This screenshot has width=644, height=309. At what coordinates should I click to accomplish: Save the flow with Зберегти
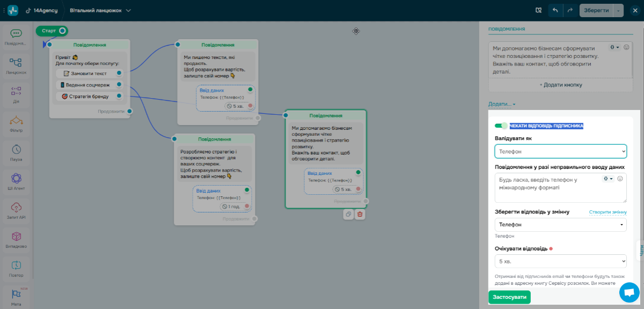tap(597, 10)
